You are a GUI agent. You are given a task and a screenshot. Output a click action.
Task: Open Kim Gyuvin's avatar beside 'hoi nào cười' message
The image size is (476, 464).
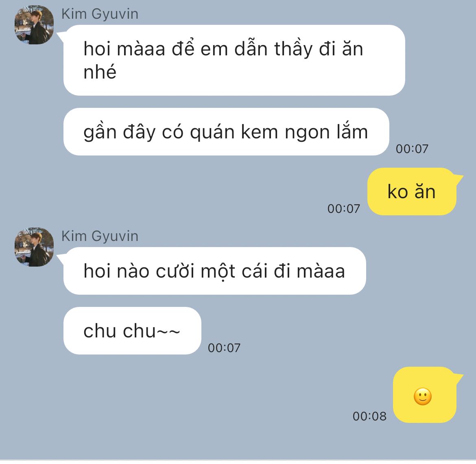(x=34, y=247)
